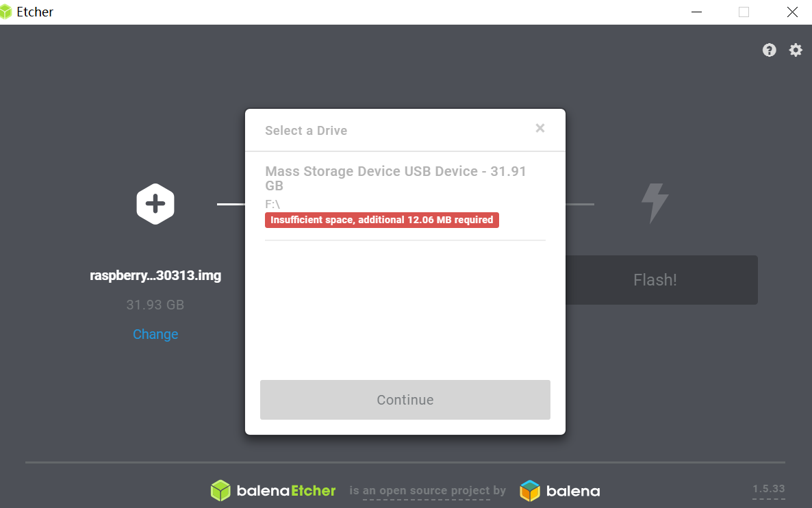This screenshot has width=812, height=508.
Task: Minimize the Etcher window
Action: (696, 12)
